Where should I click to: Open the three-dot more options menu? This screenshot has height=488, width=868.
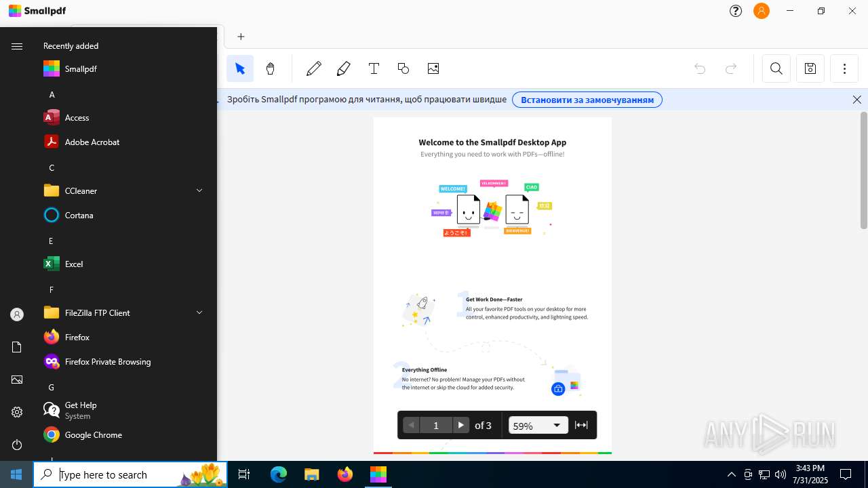[844, 68]
